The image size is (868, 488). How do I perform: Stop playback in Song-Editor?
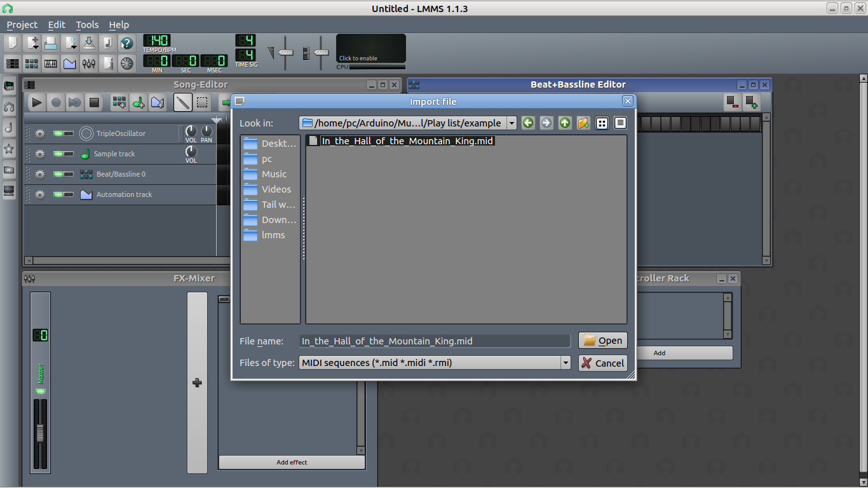coord(94,102)
